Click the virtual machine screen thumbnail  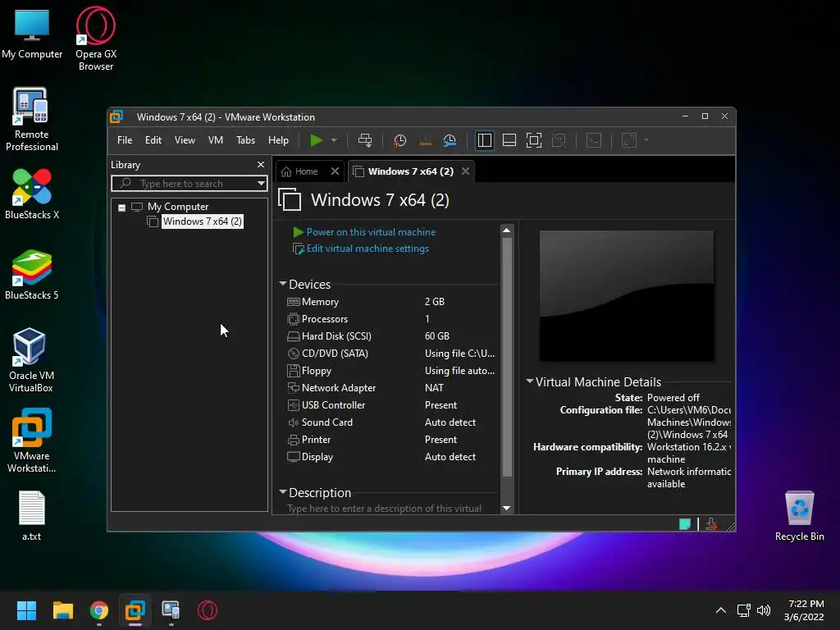[x=626, y=295]
